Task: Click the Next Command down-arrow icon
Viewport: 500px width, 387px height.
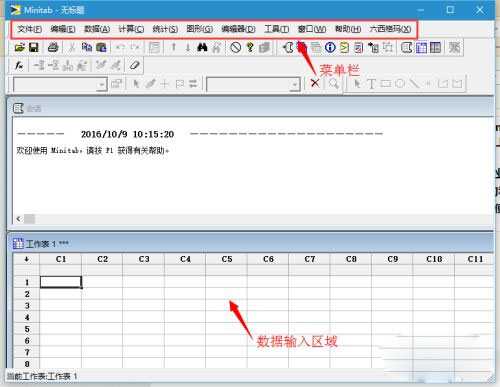Action: point(188,47)
